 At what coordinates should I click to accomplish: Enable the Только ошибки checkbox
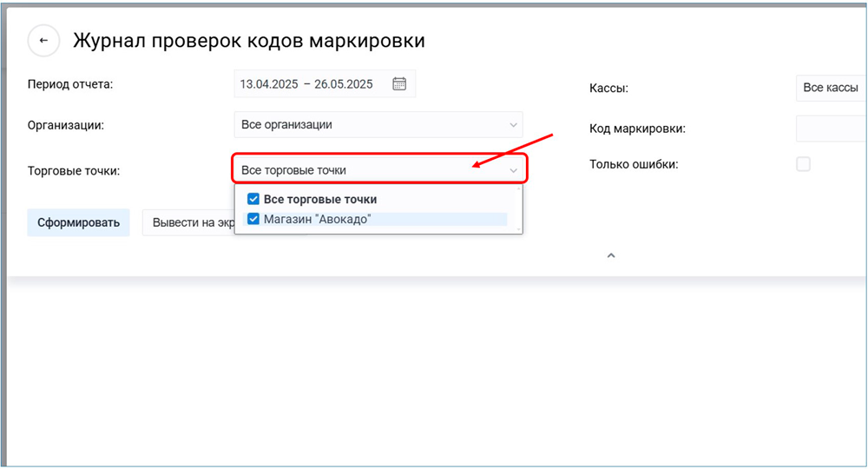(x=803, y=164)
